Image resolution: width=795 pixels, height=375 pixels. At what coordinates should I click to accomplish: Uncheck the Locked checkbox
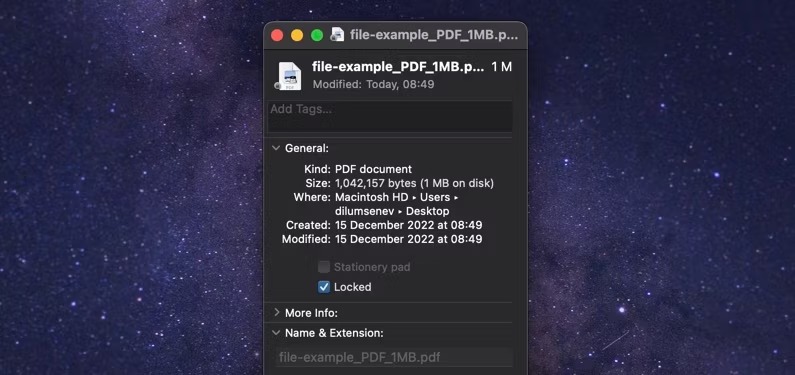[323, 287]
